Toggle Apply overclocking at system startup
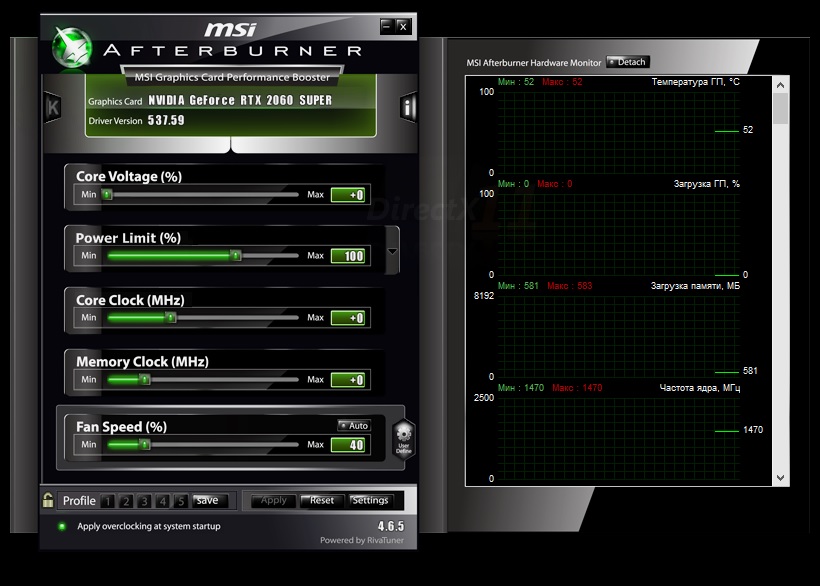 (62, 526)
